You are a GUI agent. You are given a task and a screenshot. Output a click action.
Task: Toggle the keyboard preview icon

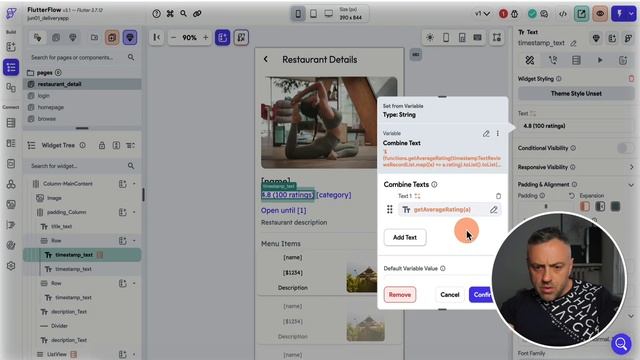[477, 38]
